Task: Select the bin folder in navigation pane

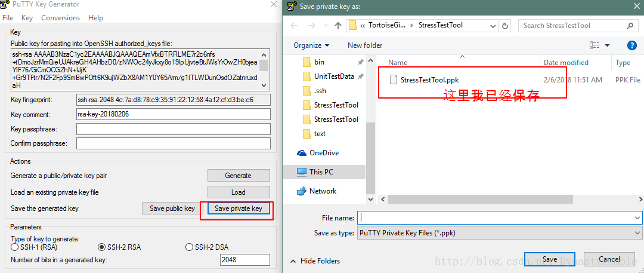Action: click(x=319, y=62)
